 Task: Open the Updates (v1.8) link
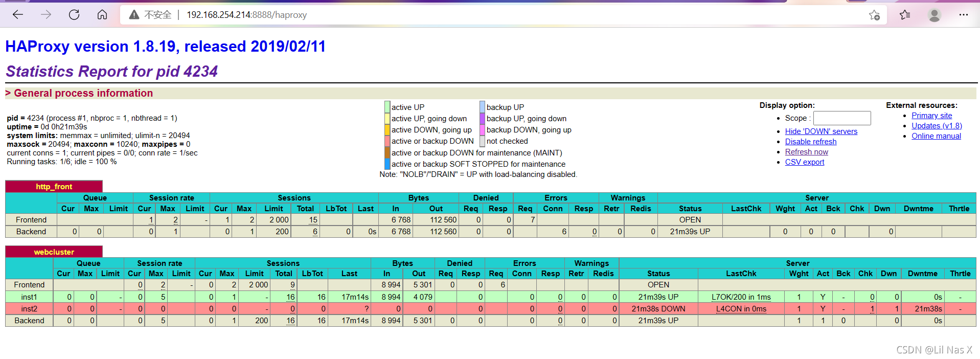tap(937, 126)
